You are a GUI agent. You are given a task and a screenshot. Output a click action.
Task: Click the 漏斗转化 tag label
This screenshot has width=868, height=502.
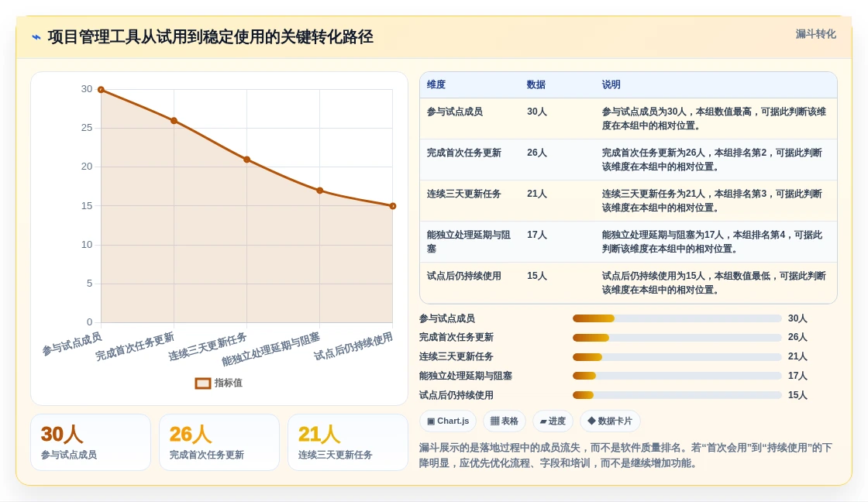point(815,34)
